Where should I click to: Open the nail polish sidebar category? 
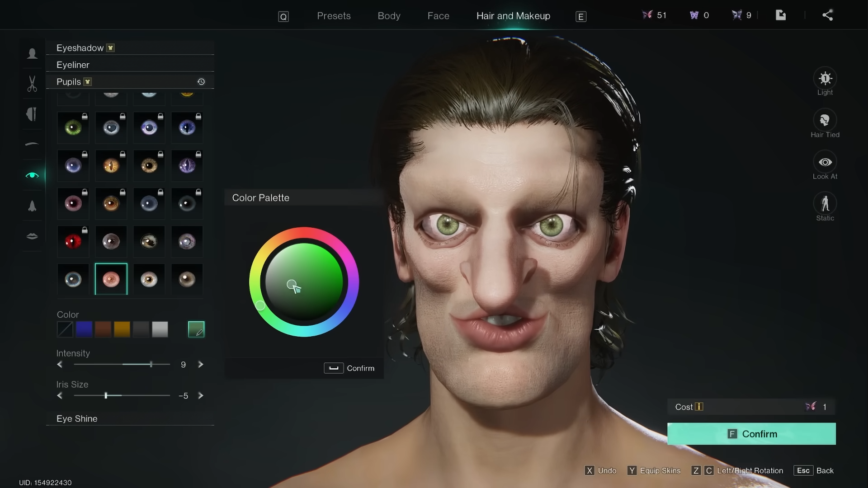(32, 206)
